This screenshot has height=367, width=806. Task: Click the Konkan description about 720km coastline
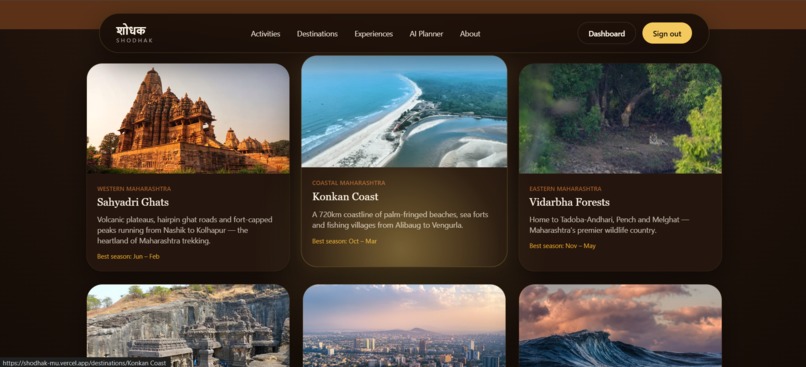[400, 219]
